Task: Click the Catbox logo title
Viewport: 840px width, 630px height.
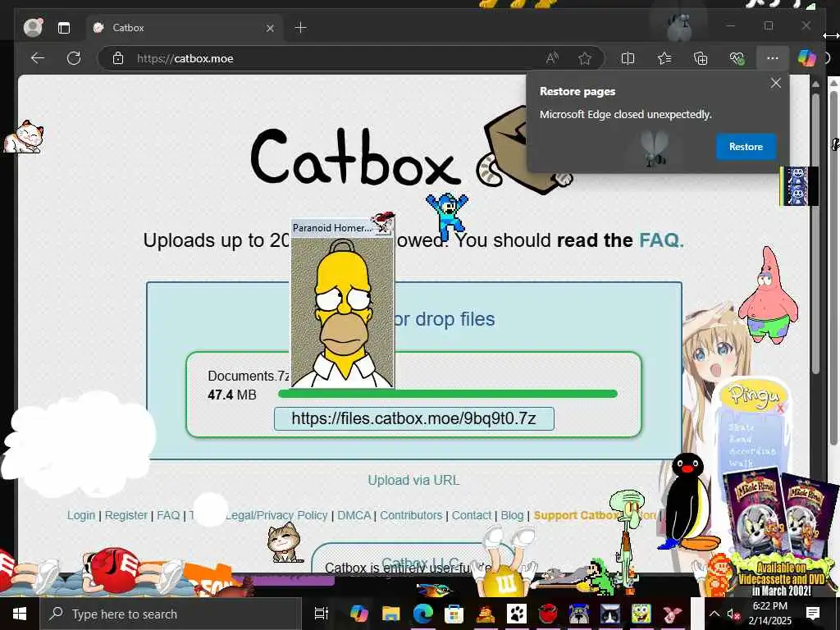Action: click(356, 157)
